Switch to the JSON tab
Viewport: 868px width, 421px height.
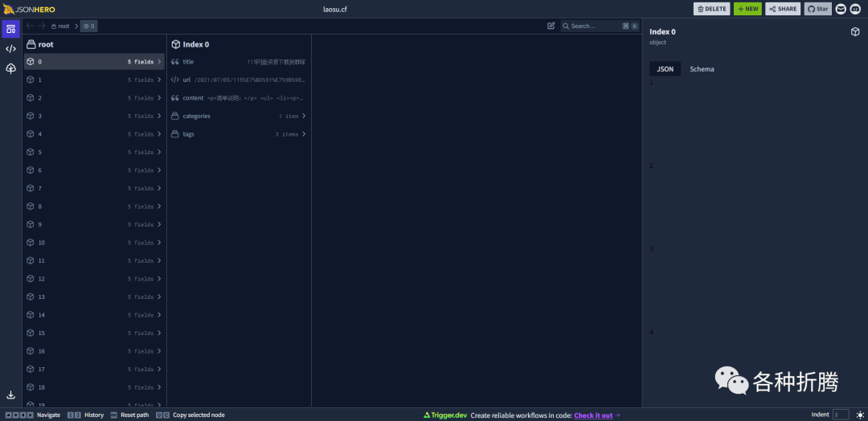pyautogui.click(x=665, y=69)
